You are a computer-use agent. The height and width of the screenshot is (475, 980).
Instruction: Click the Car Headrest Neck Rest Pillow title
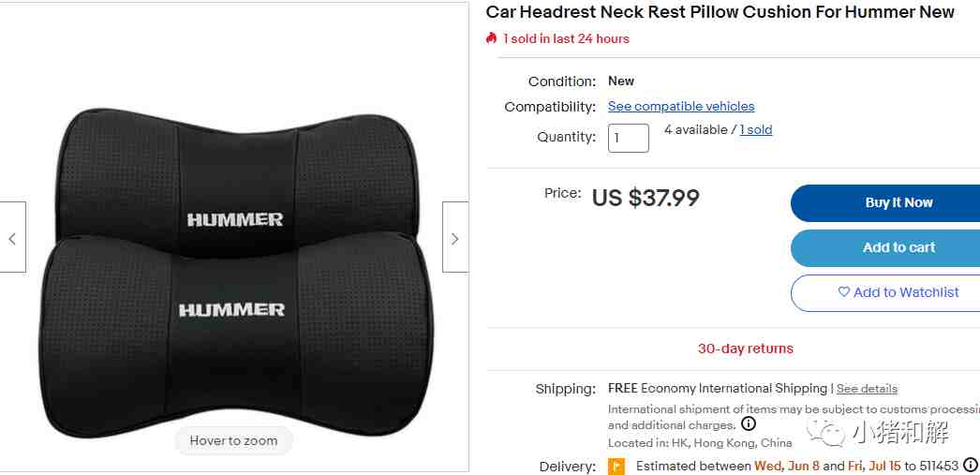click(x=720, y=12)
